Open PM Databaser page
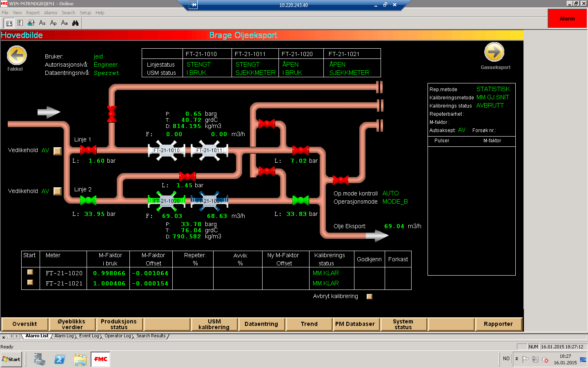The image size is (588, 368). (356, 324)
